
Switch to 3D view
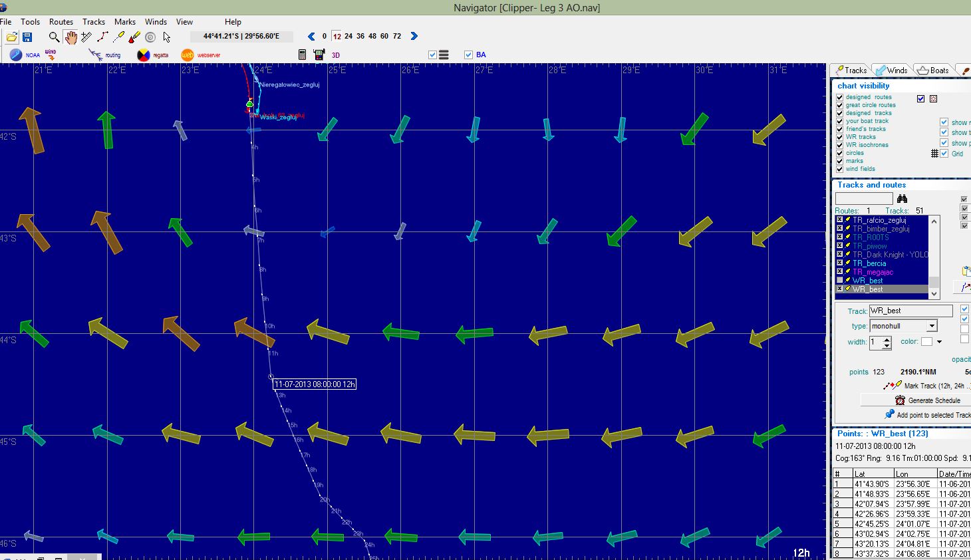336,55
